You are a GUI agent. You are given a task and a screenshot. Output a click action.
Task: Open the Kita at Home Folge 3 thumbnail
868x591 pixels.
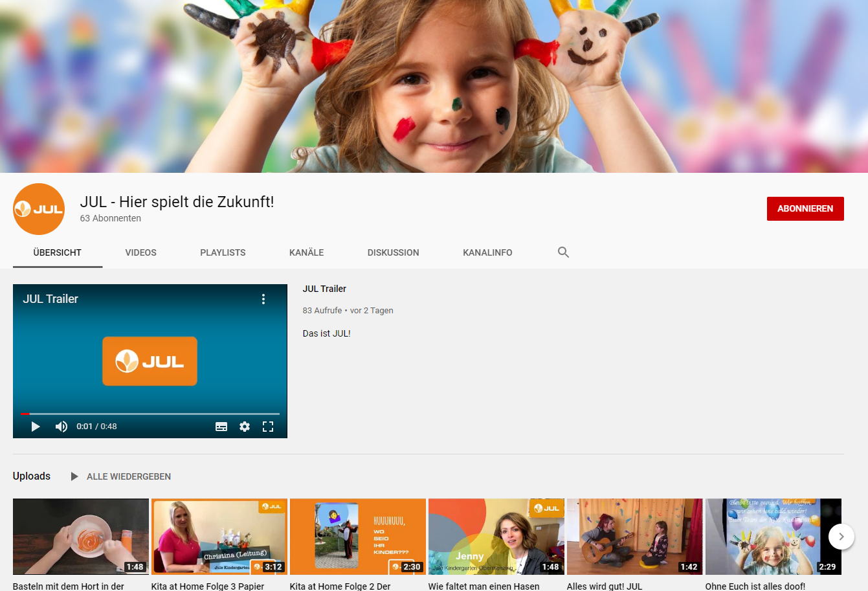219,537
